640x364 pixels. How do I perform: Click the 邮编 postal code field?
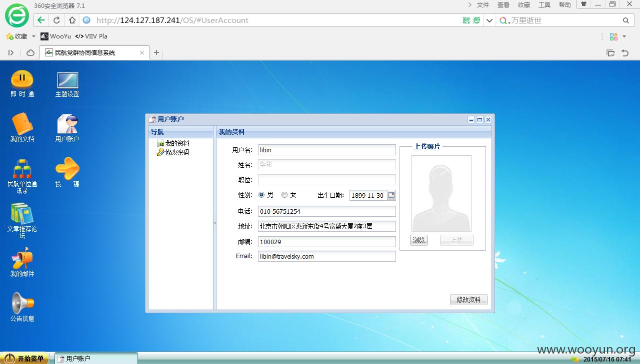(327, 242)
